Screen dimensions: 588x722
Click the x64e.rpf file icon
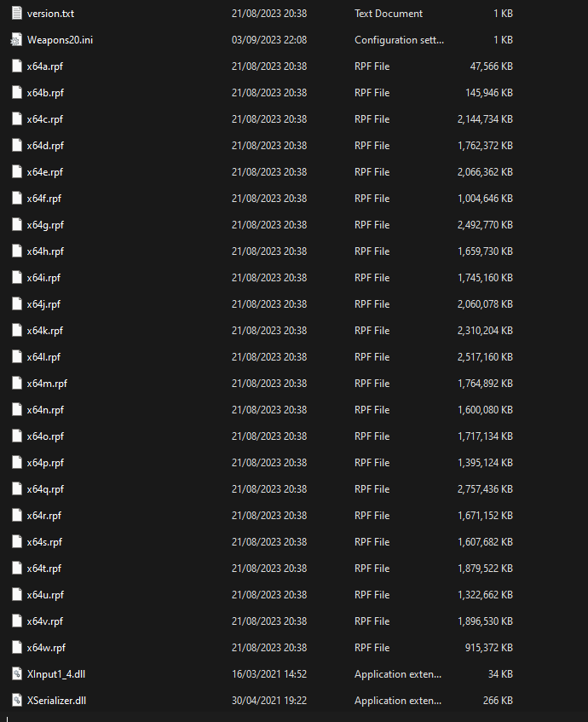click(16, 171)
